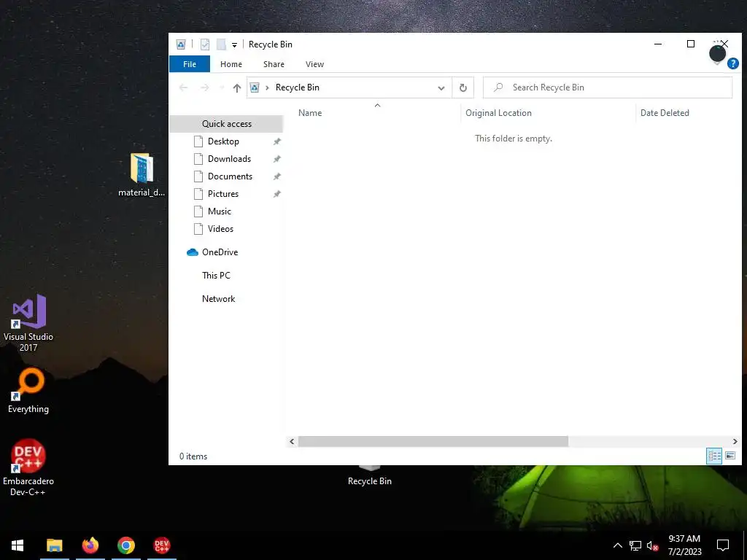The width and height of the screenshot is (747, 560).
Task: Open Documents in the navigation pane
Action: (230, 176)
